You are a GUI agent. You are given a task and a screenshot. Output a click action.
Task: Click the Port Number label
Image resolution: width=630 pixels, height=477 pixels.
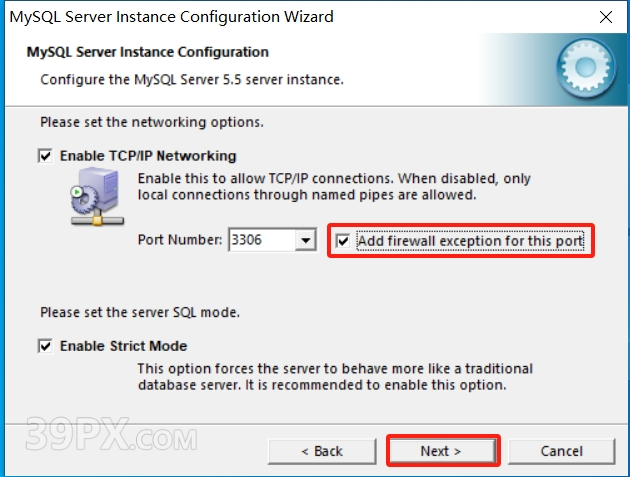180,240
